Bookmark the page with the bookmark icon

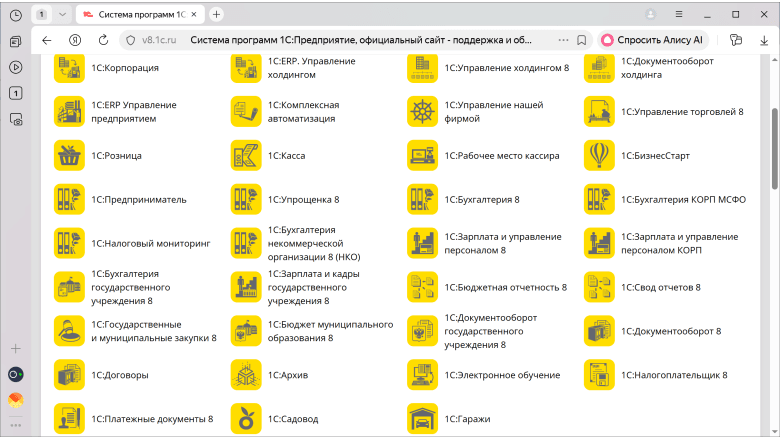(x=582, y=40)
